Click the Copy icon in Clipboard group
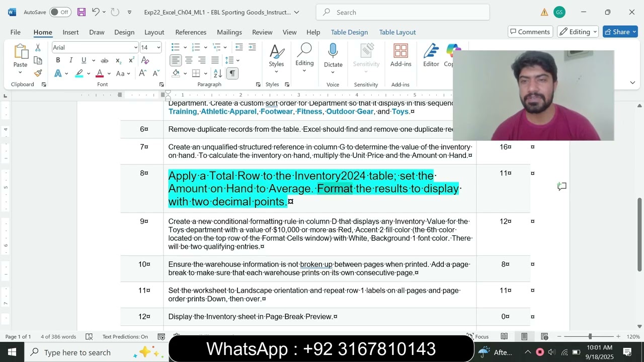 pyautogui.click(x=38, y=60)
